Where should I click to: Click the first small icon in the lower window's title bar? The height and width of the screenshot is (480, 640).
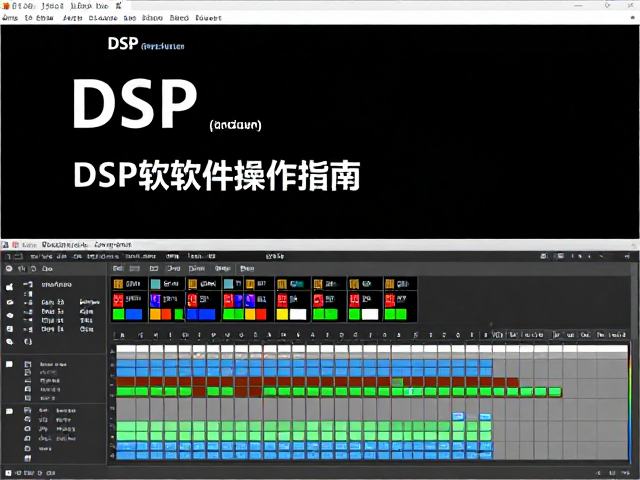pyautogui.click(x=5, y=245)
